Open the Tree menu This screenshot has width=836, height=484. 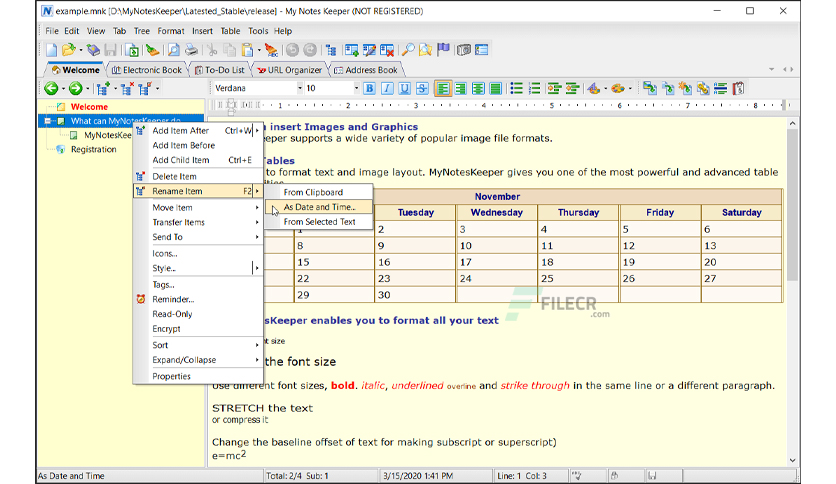coord(141,31)
